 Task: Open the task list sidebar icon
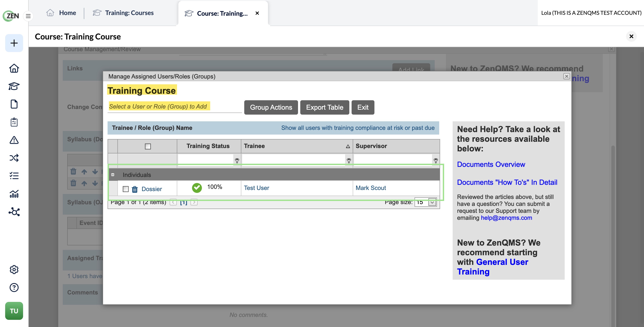click(x=14, y=176)
